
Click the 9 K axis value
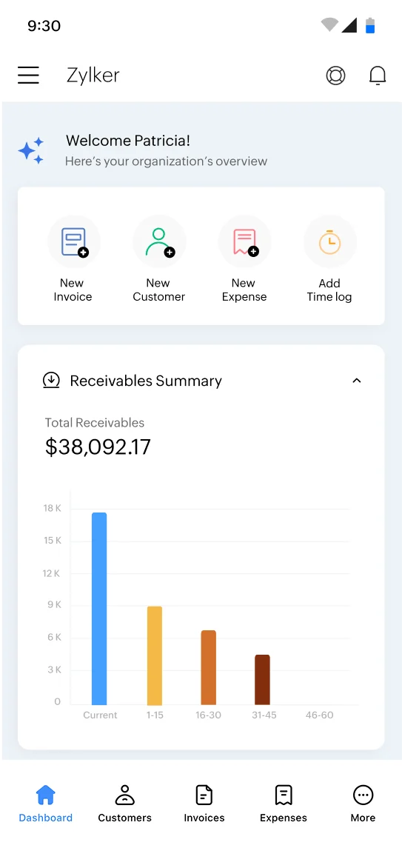click(x=54, y=605)
